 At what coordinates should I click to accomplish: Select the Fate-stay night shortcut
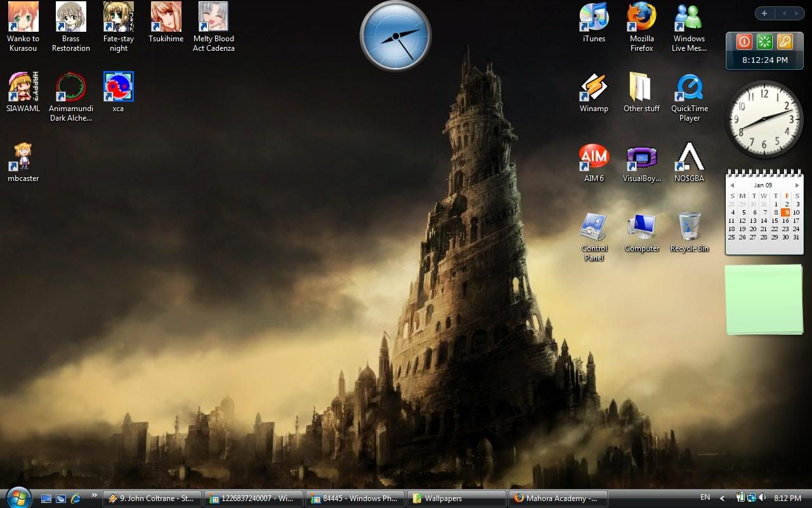119,18
